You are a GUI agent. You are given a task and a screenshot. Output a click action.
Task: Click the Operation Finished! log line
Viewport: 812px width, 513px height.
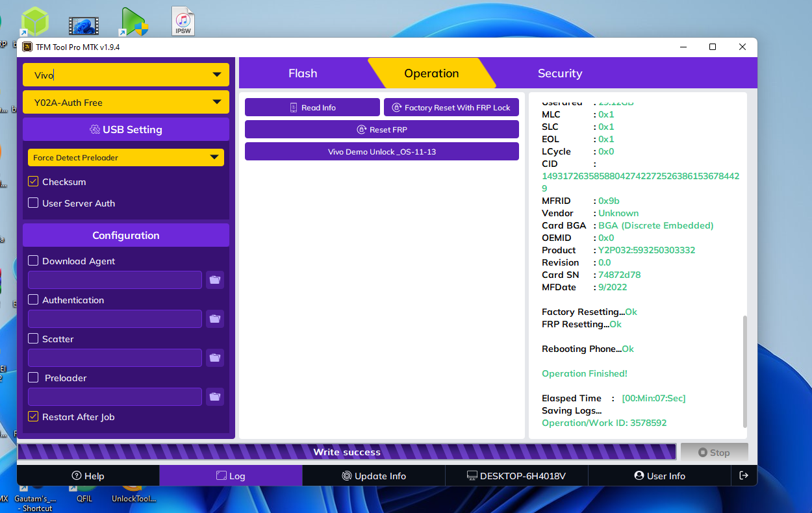tap(584, 373)
